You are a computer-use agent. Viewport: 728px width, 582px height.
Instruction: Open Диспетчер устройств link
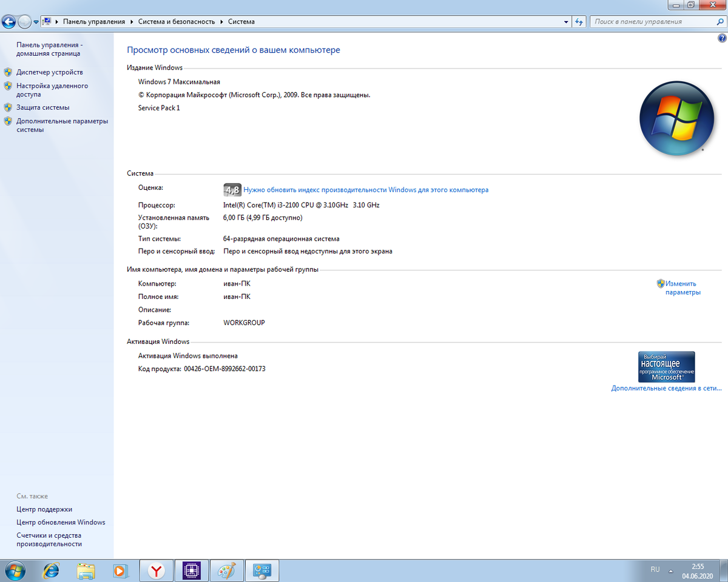pos(50,72)
